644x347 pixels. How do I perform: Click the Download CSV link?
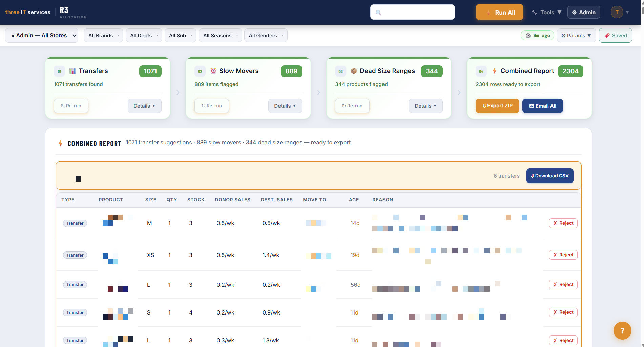click(x=550, y=176)
